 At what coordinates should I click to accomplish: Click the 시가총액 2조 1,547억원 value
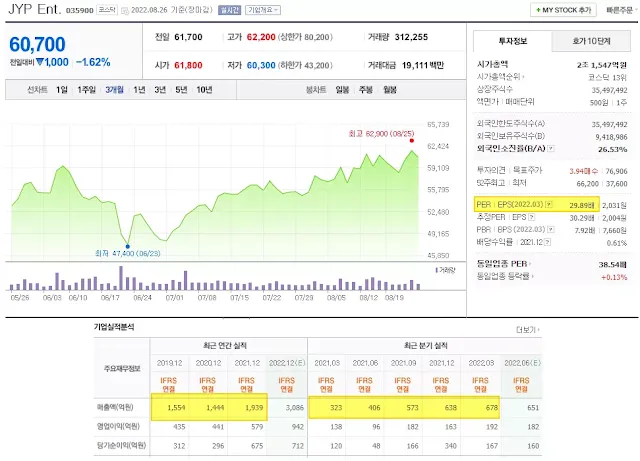point(602,65)
